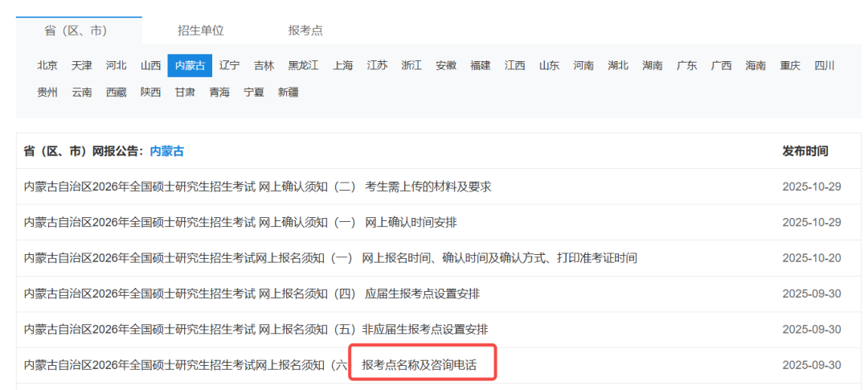This screenshot has height=390, width=868.
Task: Open 网上报名须知（一）网上报名时间 notice
Action: (x=330, y=258)
